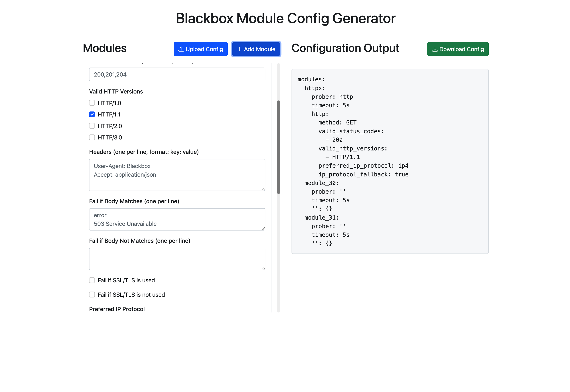The height and width of the screenshot is (392, 570).
Task: Click the Fail if Body Matches resize handle
Action: point(263,228)
